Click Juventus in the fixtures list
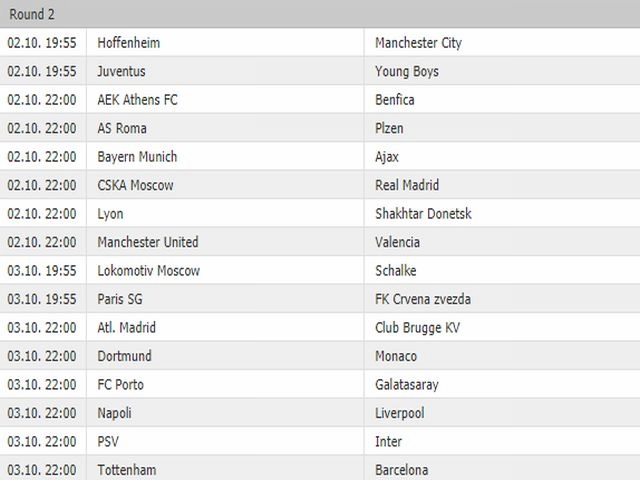This screenshot has height=480, width=640. [x=121, y=71]
